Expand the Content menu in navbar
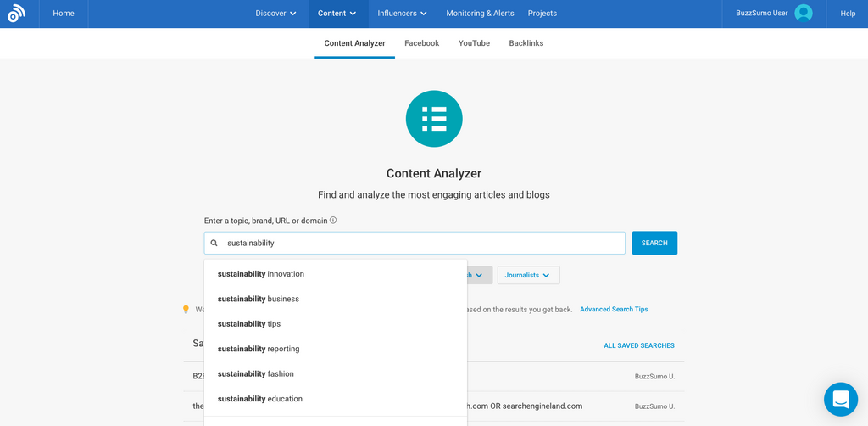 tap(337, 14)
